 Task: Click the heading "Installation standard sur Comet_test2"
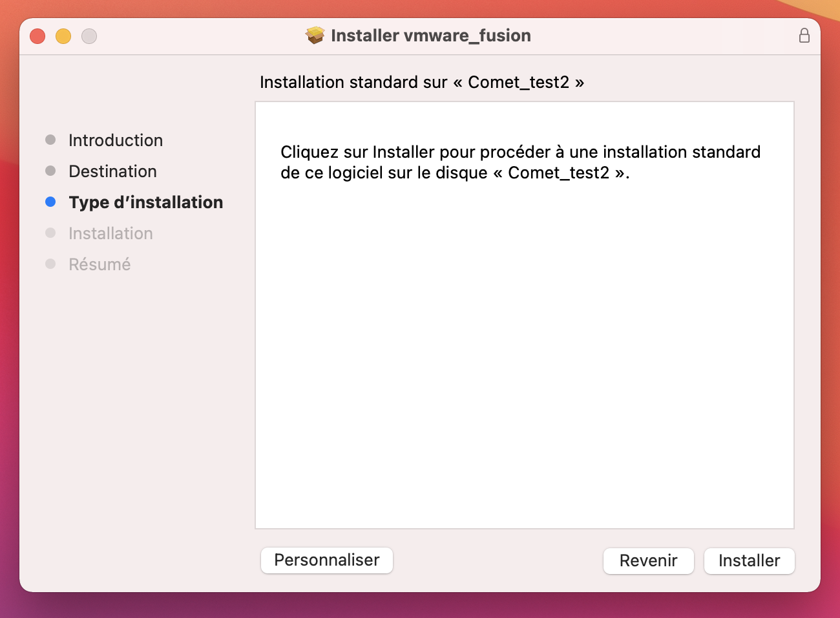(422, 82)
